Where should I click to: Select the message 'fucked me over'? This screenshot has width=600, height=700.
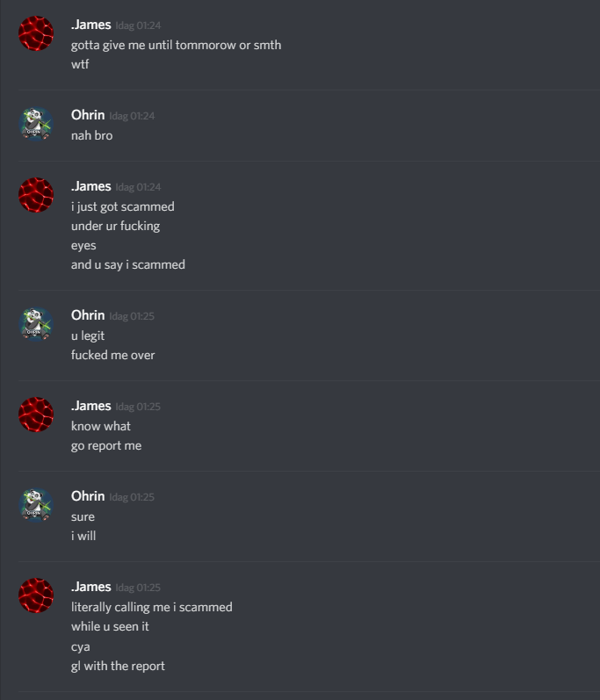(x=113, y=356)
